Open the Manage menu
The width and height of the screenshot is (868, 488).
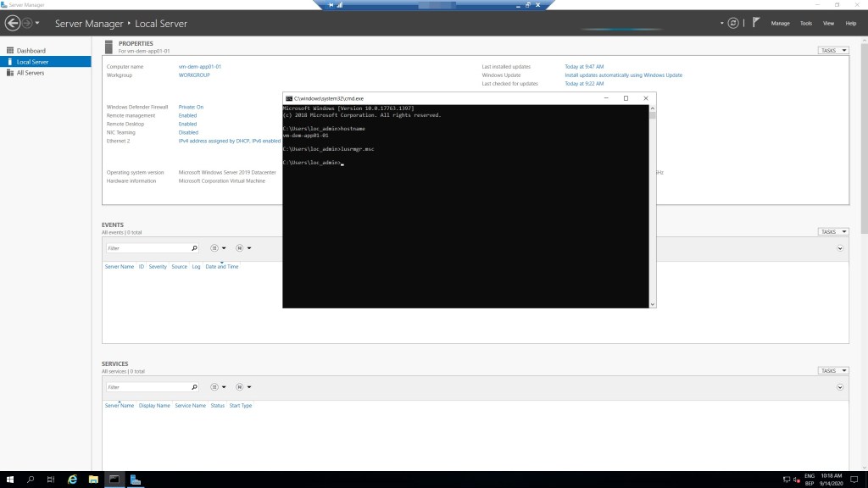coord(780,24)
